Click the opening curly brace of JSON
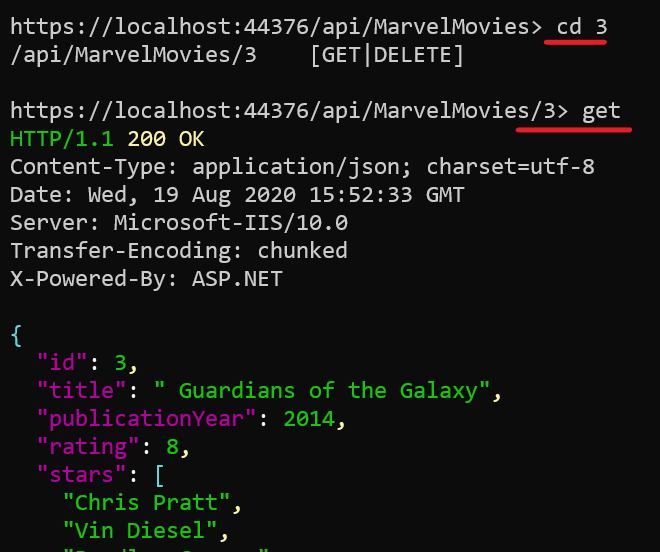The height and width of the screenshot is (552, 660). click(16, 336)
